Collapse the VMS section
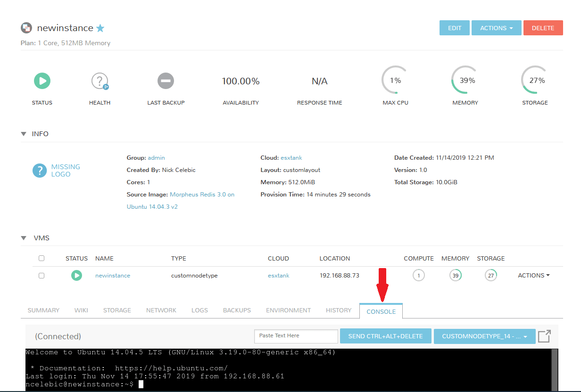 [x=24, y=238]
